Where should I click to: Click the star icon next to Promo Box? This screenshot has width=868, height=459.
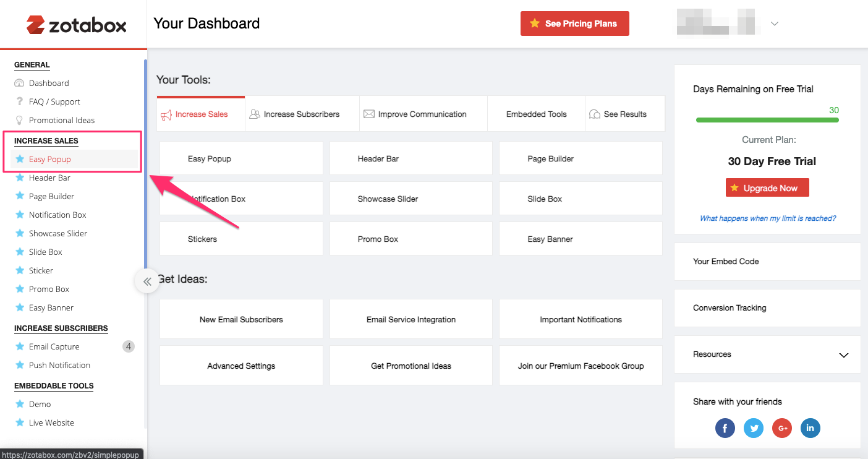coord(20,289)
